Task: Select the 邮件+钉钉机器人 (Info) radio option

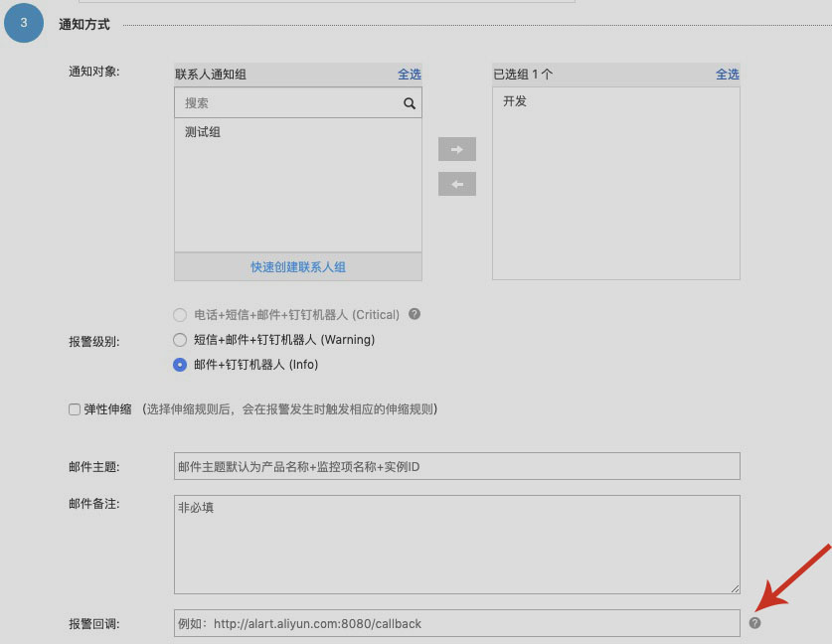Action: click(x=180, y=365)
